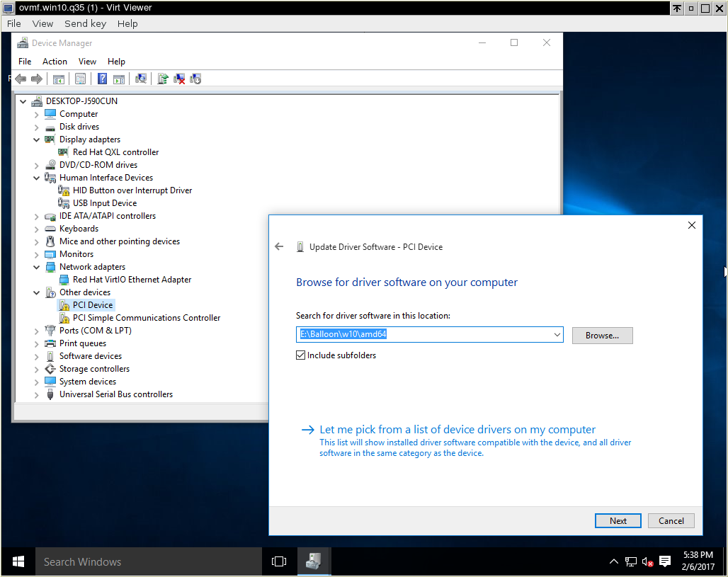Click the Uninstall device toolbar icon
This screenshot has height=577, width=728.
[x=178, y=79]
